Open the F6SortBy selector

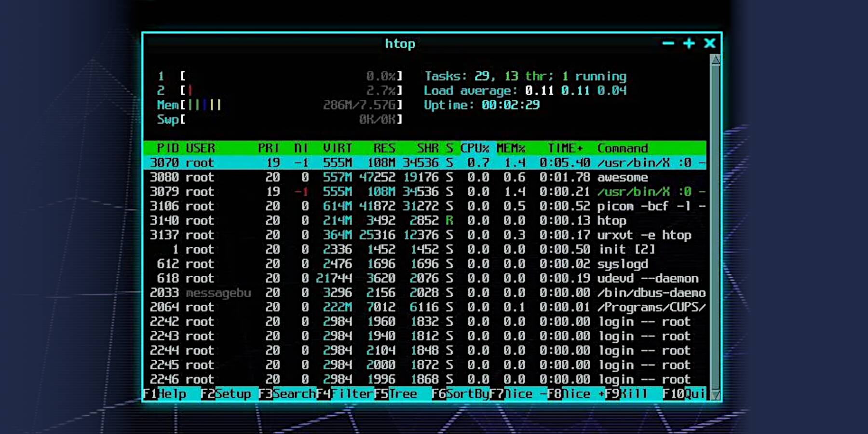[461, 394]
